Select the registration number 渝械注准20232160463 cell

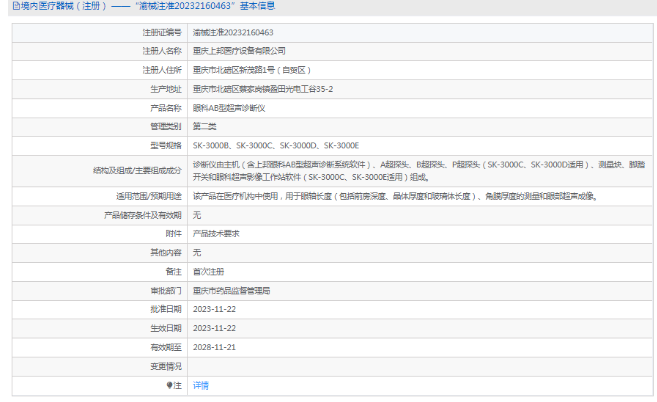(233, 33)
